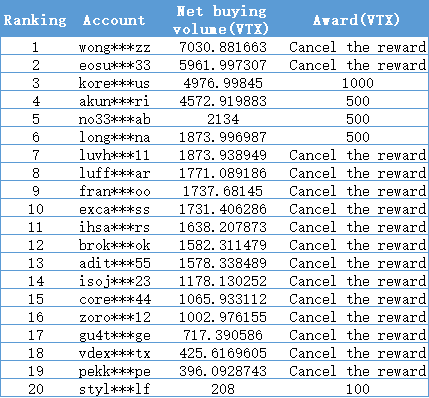The height and width of the screenshot is (398, 429).
Task: Click volume value 1002.976155
Action: pyautogui.click(x=223, y=317)
